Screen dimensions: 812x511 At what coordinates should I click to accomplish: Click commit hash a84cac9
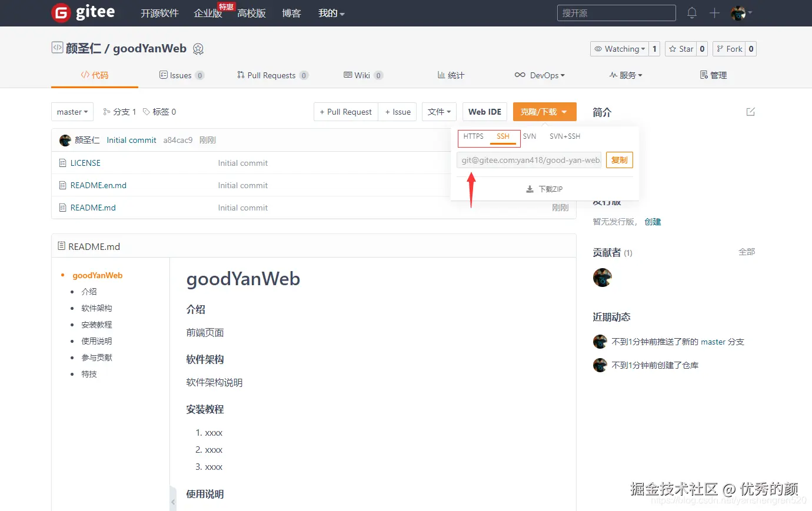[178, 140]
